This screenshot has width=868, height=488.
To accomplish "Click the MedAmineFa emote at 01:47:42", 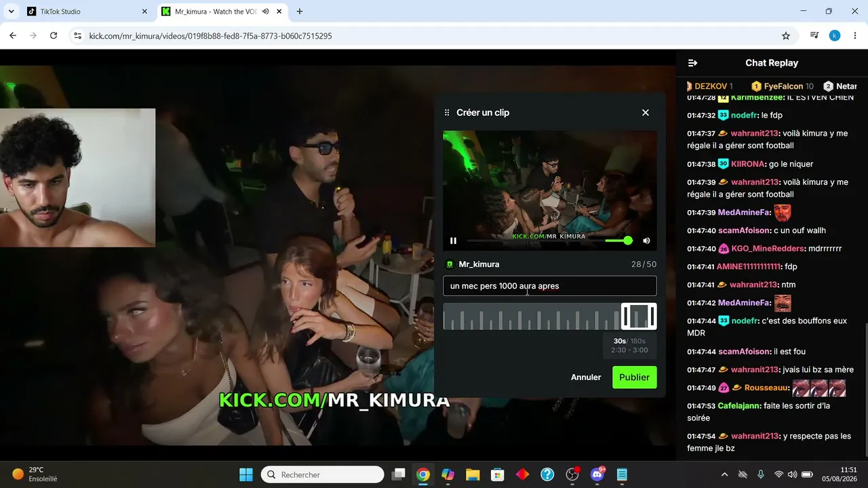I will click(783, 303).
